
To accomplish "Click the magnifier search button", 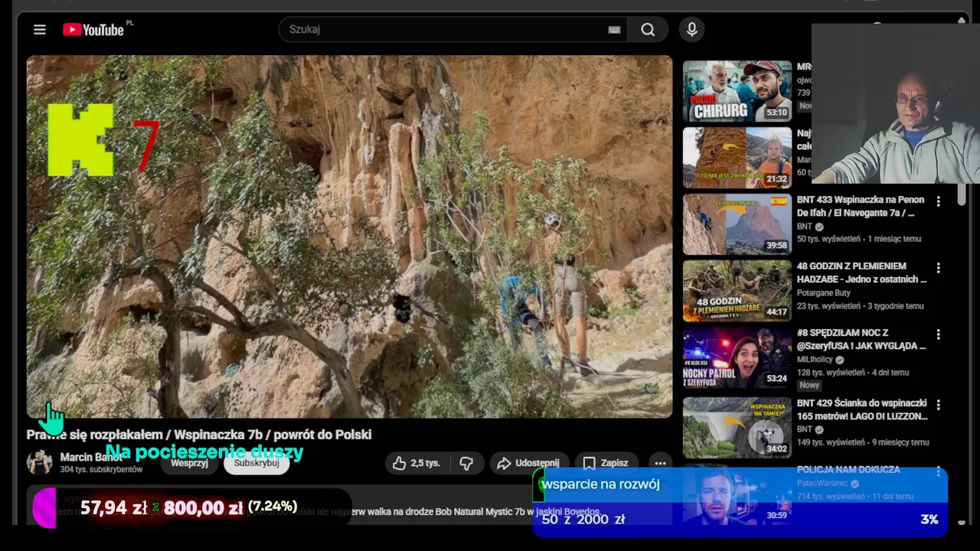I will pyautogui.click(x=648, y=30).
